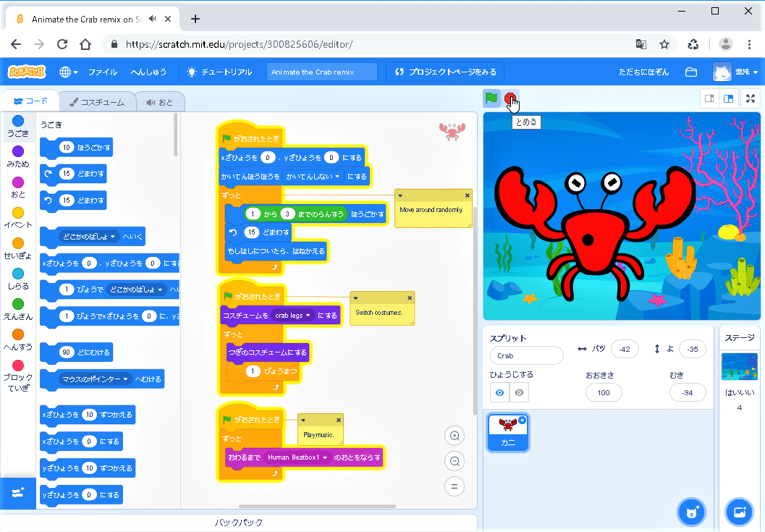
Task: Select the うごき motion category
Action: [x=18, y=127]
